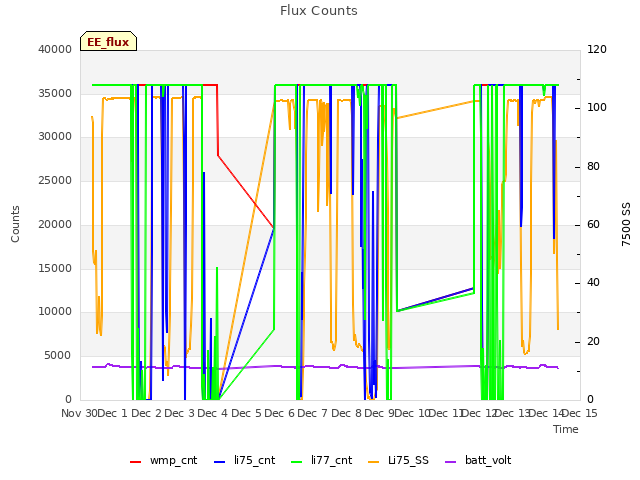Click the Nov 30 date tick label
This screenshot has height=480, width=640.
pyautogui.click(x=80, y=413)
